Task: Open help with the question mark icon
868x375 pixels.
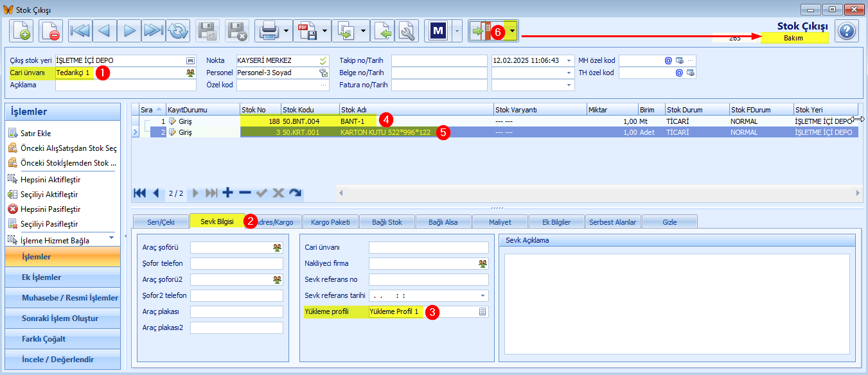Action: click(847, 31)
